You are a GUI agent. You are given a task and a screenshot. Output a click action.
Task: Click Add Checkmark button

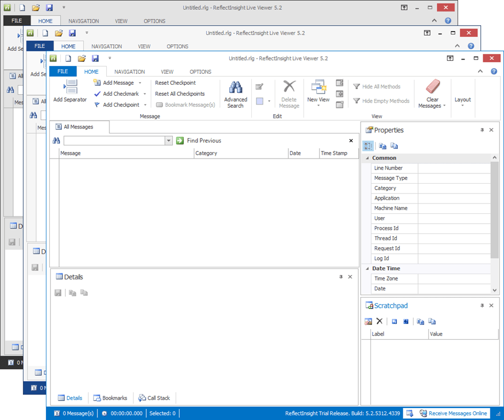(x=117, y=94)
